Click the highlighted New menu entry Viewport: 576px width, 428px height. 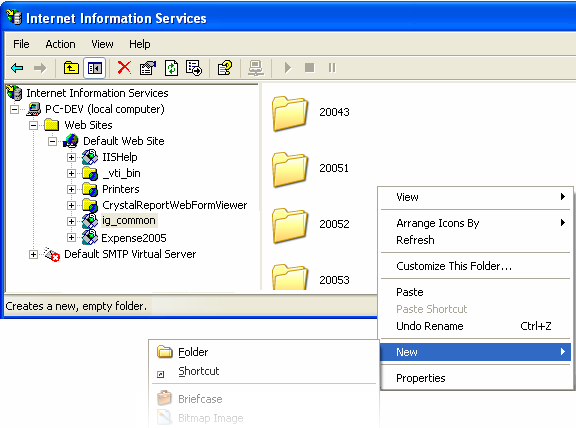[475, 352]
